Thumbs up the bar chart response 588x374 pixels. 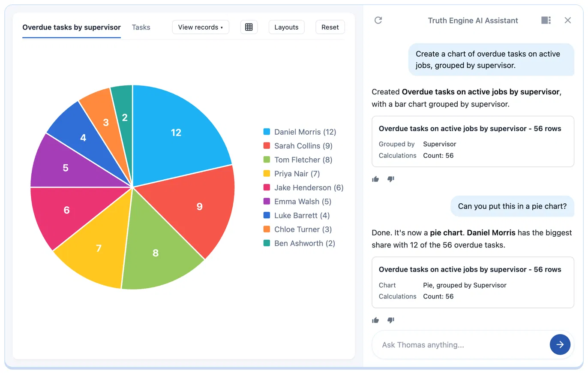[376, 179]
